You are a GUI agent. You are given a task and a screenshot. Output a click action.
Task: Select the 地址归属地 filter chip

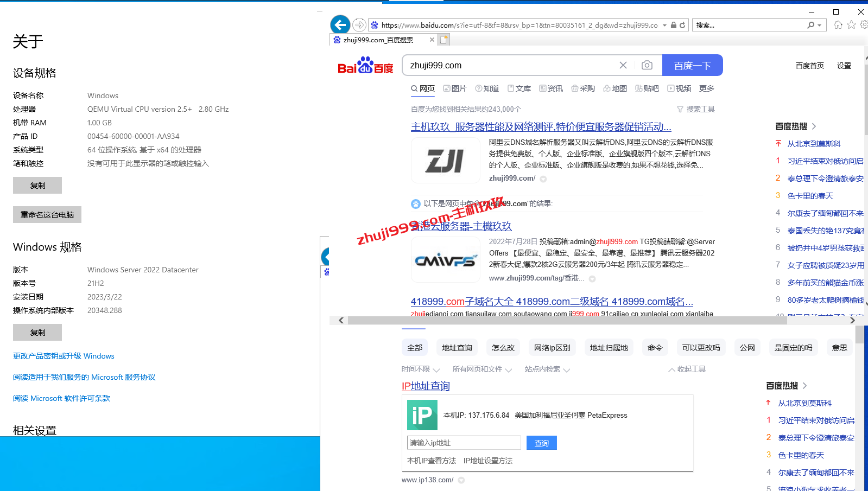(x=609, y=348)
